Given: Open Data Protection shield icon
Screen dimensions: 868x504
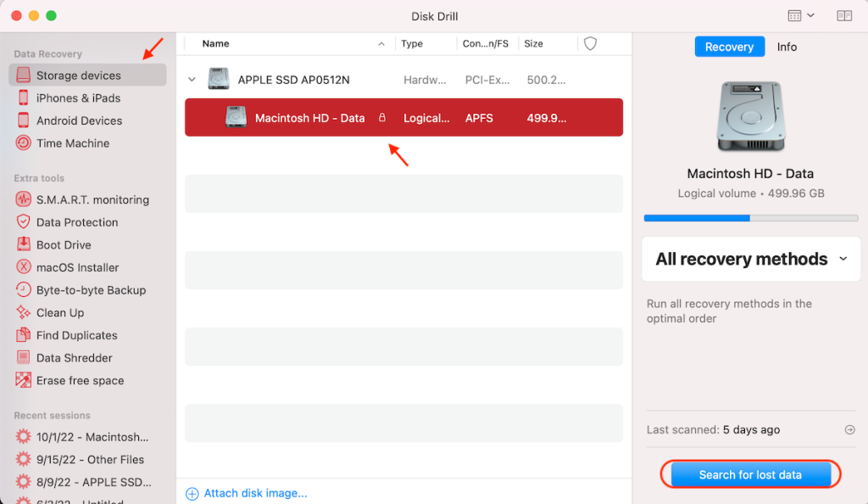Looking at the screenshot, I should [x=23, y=222].
